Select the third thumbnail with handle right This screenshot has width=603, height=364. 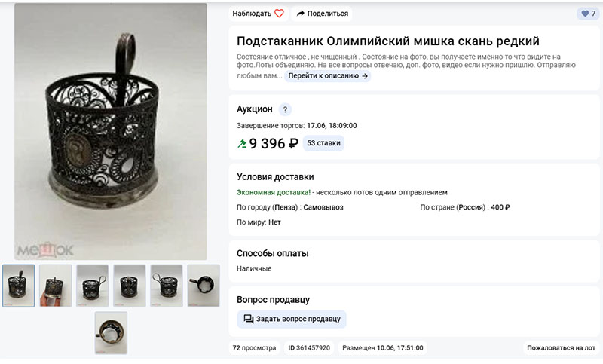[x=92, y=286]
